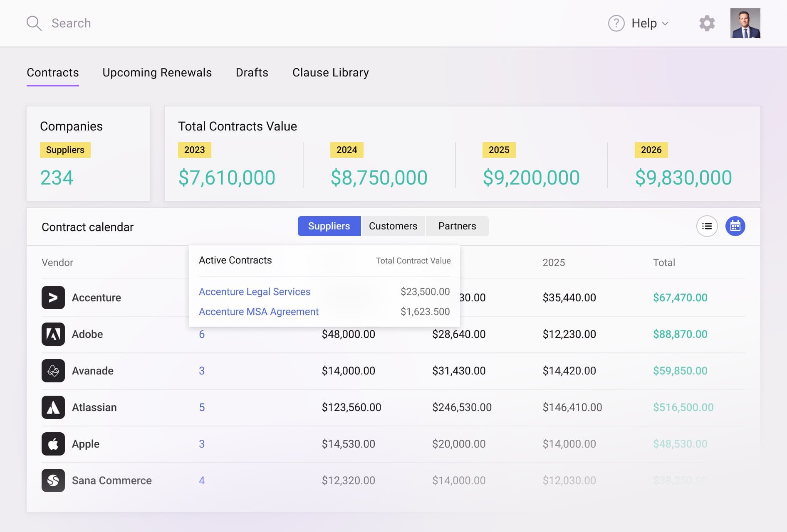
Task: Click the yellow Suppliers tag in Companies
Action: point(65,150)
